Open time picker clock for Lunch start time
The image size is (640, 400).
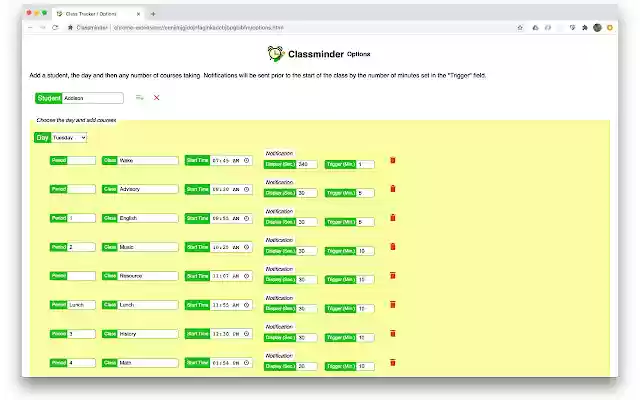click(247, 305)
